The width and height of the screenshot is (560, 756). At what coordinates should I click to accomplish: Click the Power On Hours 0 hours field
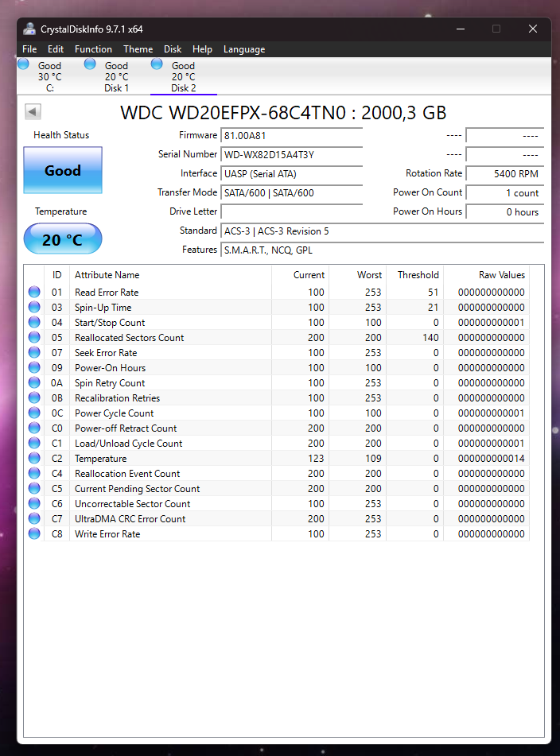point(504,211)
